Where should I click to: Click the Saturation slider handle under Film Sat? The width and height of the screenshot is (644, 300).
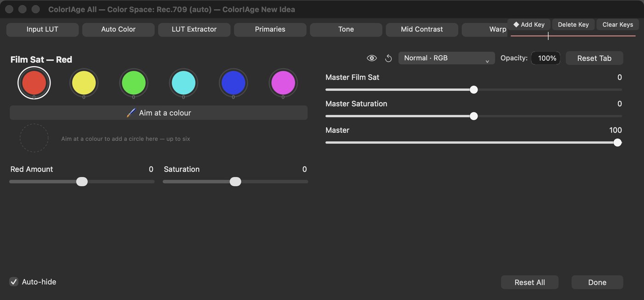pyautogui.click(x=236, y=182)
